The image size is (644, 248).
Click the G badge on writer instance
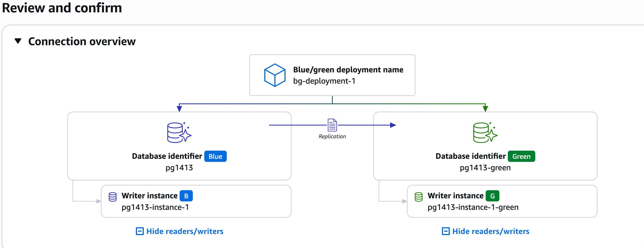[492, 196]
